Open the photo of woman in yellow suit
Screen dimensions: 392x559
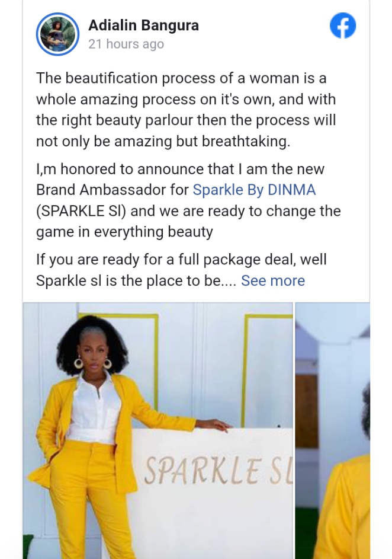(158, 430)
